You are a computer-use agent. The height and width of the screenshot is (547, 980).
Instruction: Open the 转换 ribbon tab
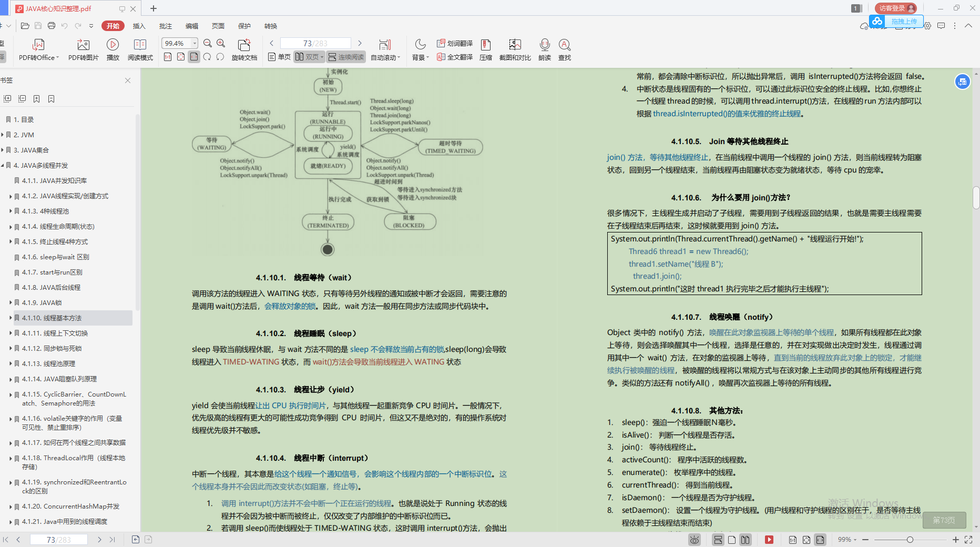click(x=270, y=26)
